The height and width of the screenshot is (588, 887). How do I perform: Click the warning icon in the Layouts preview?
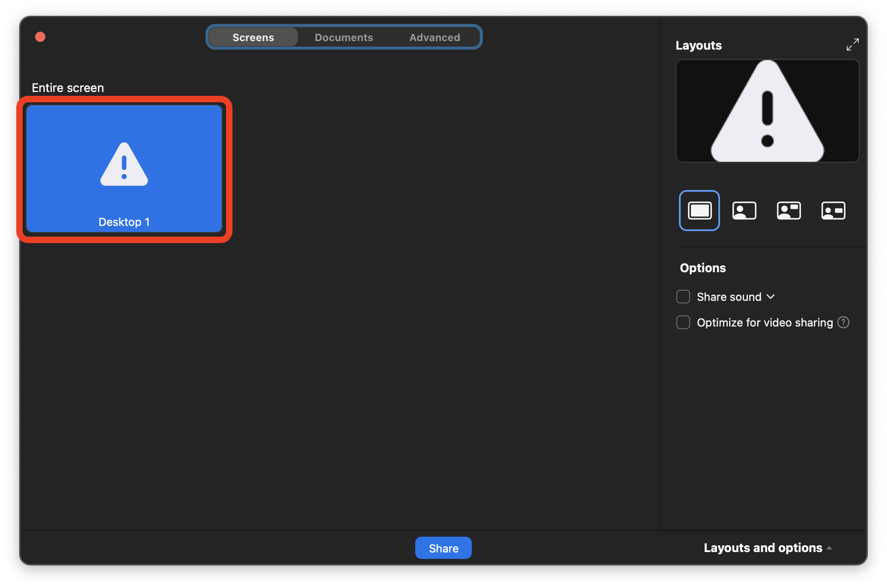point(767,110)
